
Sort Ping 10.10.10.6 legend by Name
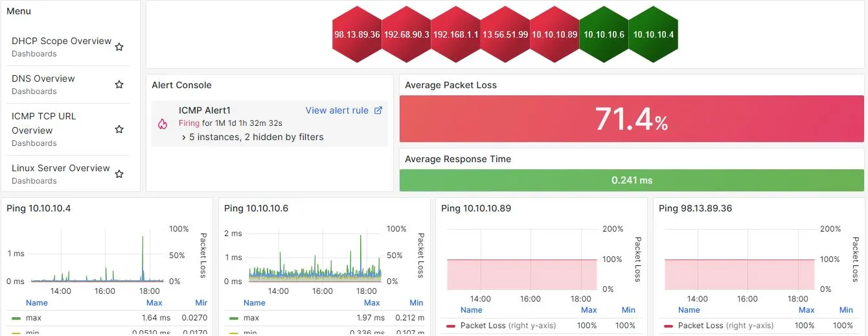pyautogui.click(x=255, y=303)
